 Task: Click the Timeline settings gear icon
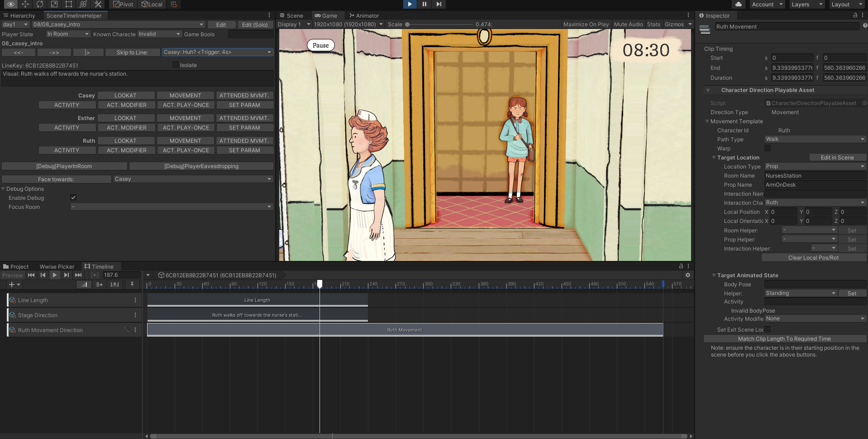(x=688, y=275)
